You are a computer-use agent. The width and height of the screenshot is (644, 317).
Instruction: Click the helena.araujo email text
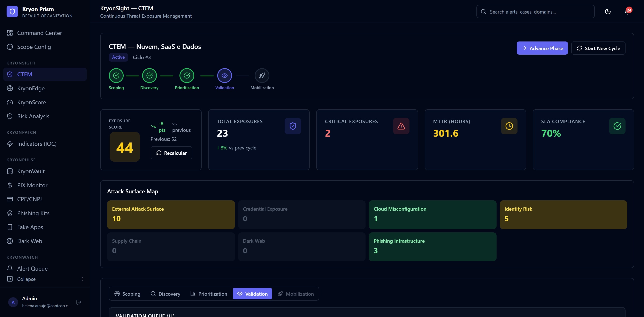coord(46,306)
